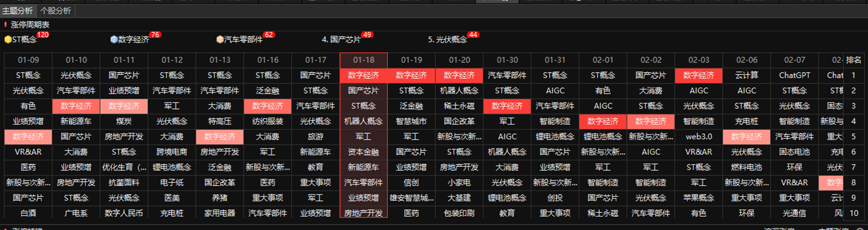Image resolution: width=868 pixels, height=230 pixels.
Task: Select top theme 汽车零部件 label
Action: point(243,39)
